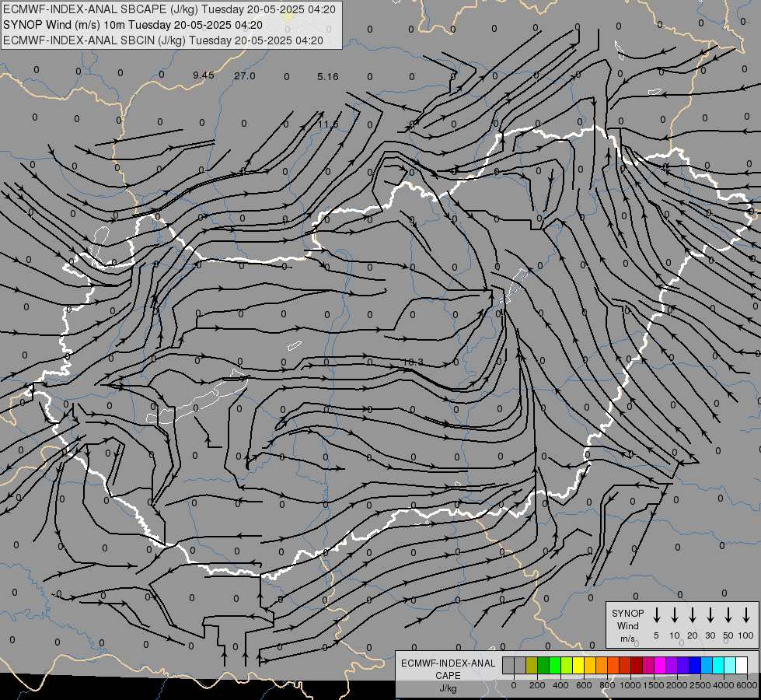Viewport: 761px width, 700px height.
Task: Click the 5.16 value on the map
Action: (x=327, y=77)
